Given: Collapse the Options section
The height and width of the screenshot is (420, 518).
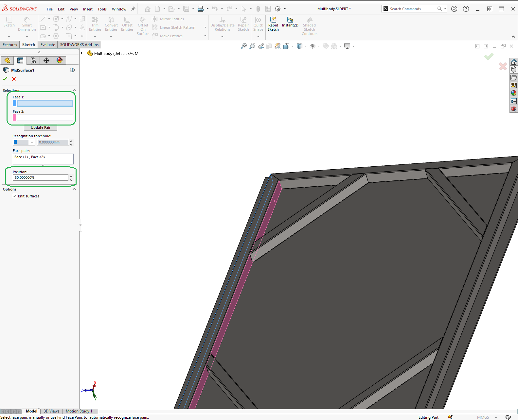Looking at the screenshot, I should (x=74, y=189).
